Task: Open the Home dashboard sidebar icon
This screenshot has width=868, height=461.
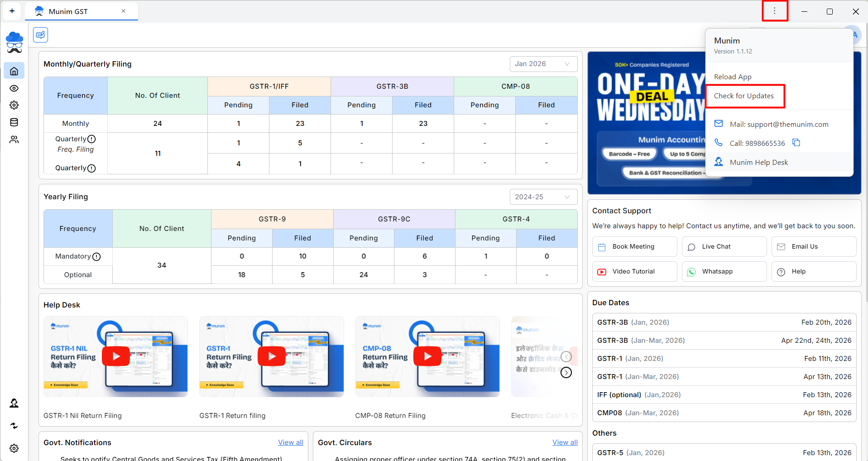Action: pyautogui.click(x=14, y=71)
